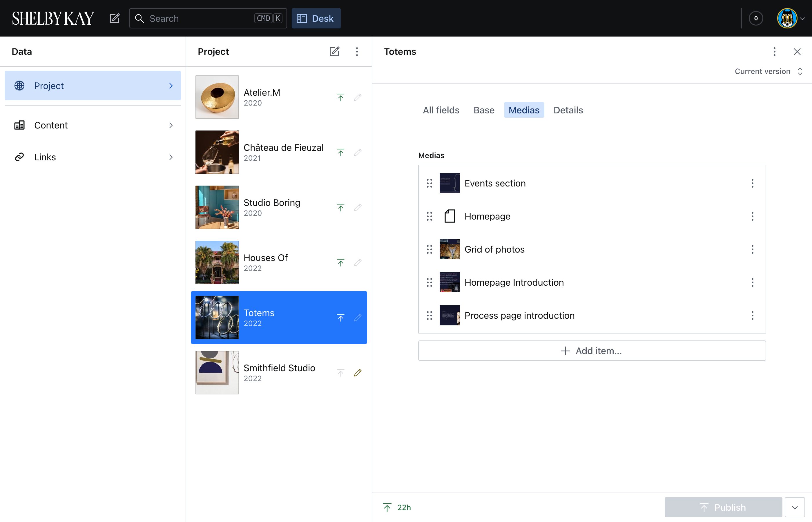Open the Totems document actions menu
Viewport: 812px width, 522px height.
click(774, 52)
